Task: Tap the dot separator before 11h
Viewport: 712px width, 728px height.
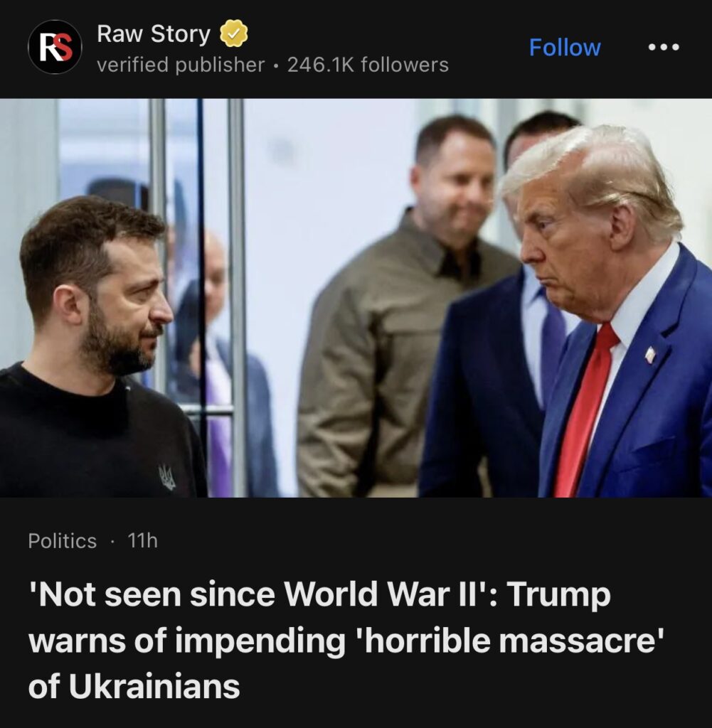Action: (112, 541)
